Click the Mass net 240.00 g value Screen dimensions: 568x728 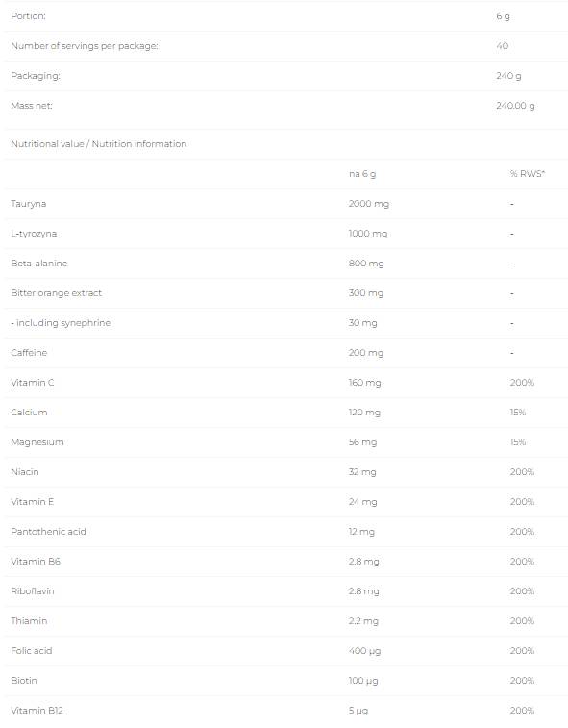click(x=515, y=106)
